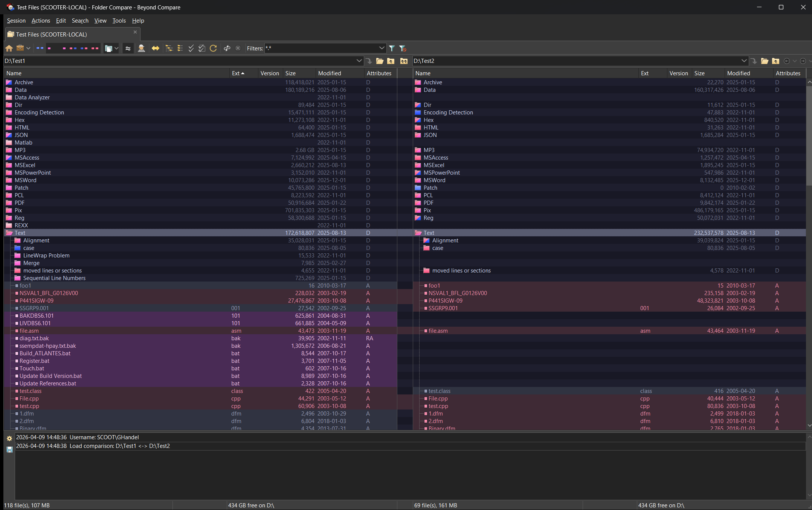Sort left pane by Modified column header

pyautogui.click(x=340, y=73)
